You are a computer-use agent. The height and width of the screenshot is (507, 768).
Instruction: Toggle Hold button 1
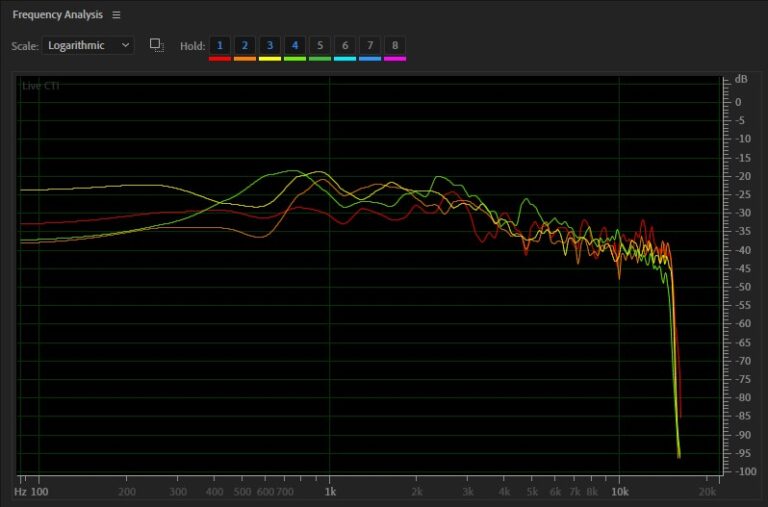pos(219,46)
